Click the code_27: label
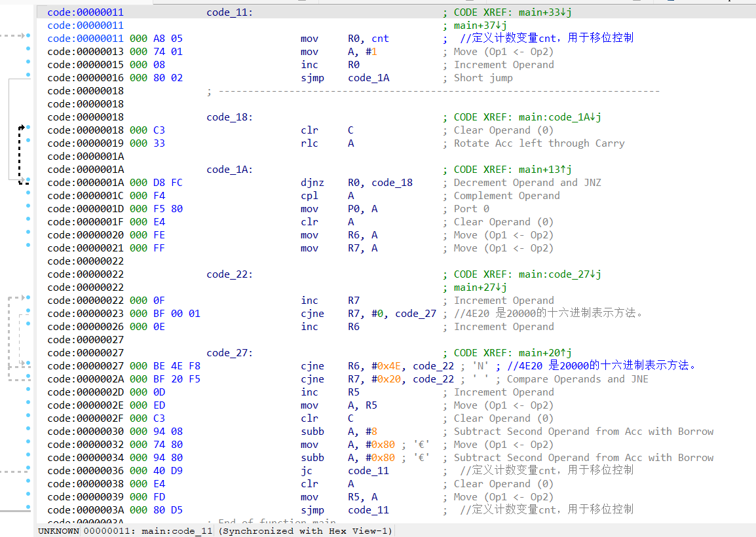 click(229, 353)
